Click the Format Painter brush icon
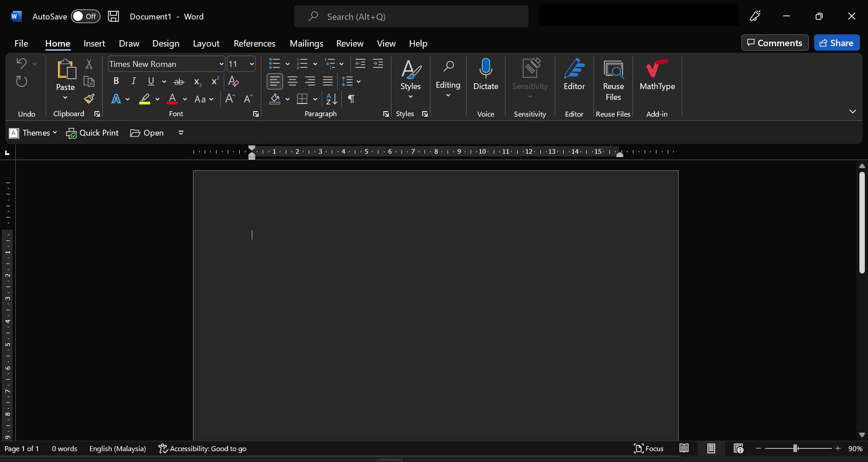 tap(89, 99)
